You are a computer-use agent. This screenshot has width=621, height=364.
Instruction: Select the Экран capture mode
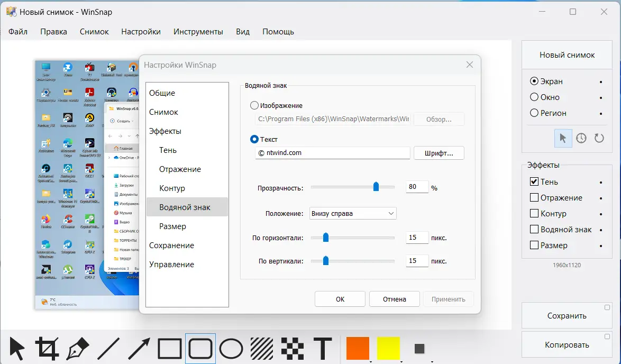tap(534, 81)
